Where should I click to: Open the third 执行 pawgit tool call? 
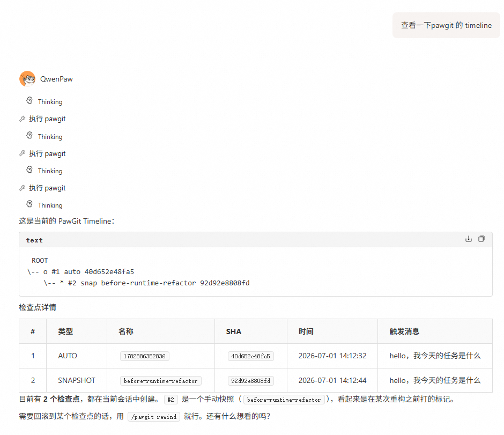pyautogui.click(x=42, y=188)
